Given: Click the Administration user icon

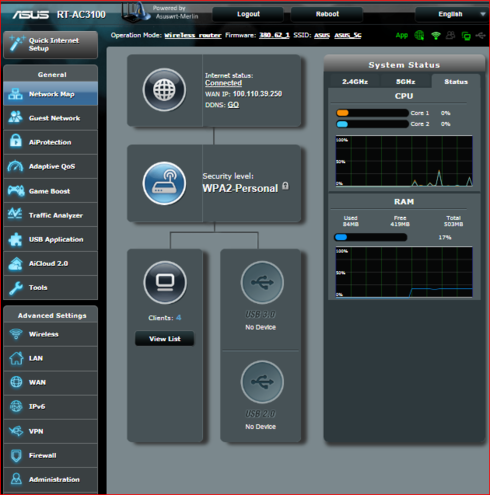Looking at the screenshot, I should tap(16, 479).
